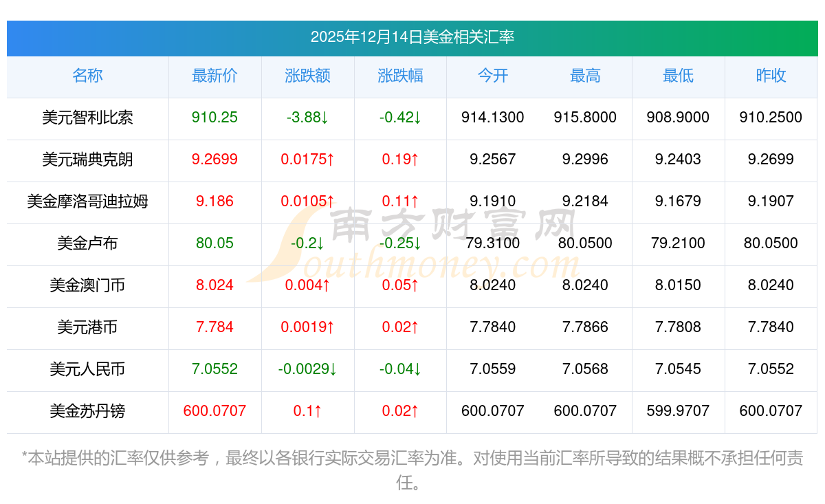The width and height of the screenshot is (825, 504).
Task: Click the -3.88↓ change value for 智利比索
Action: pyautogui.click(x=307, y=118)
